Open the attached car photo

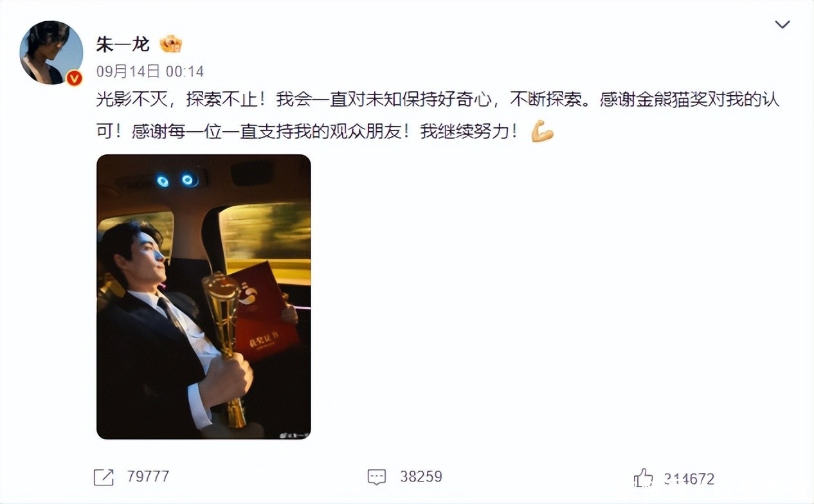coord(204,297)
